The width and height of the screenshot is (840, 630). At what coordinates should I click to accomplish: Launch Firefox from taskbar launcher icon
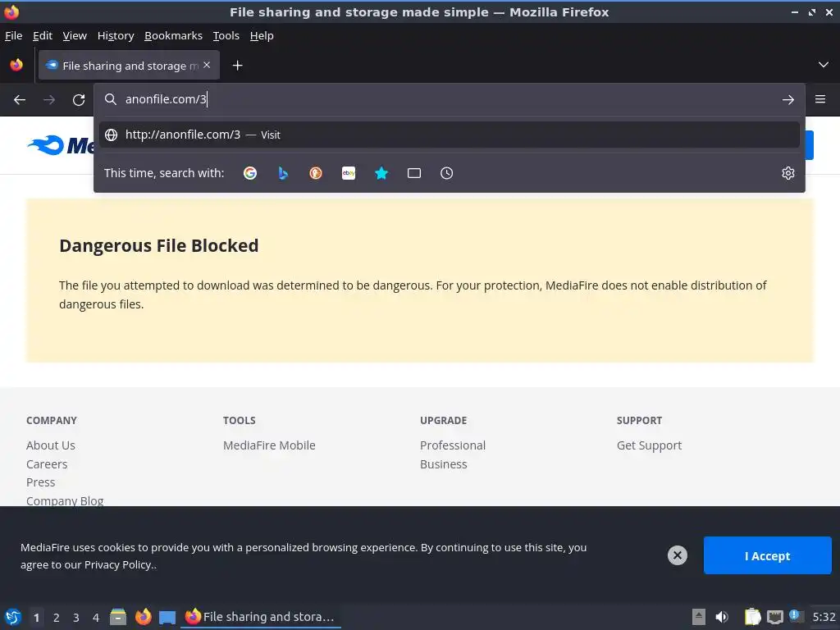point(143,617)
